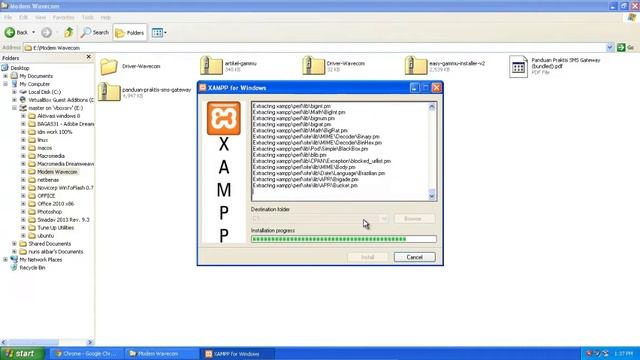Expand Local Disk (C:) node
This screenshot has width=640, height=360.
(x=14, y=92)
